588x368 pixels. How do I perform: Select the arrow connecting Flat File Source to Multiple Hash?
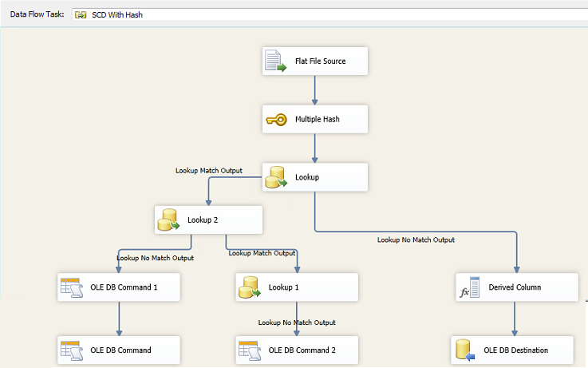pyautogui.click(x=314, y=90)
